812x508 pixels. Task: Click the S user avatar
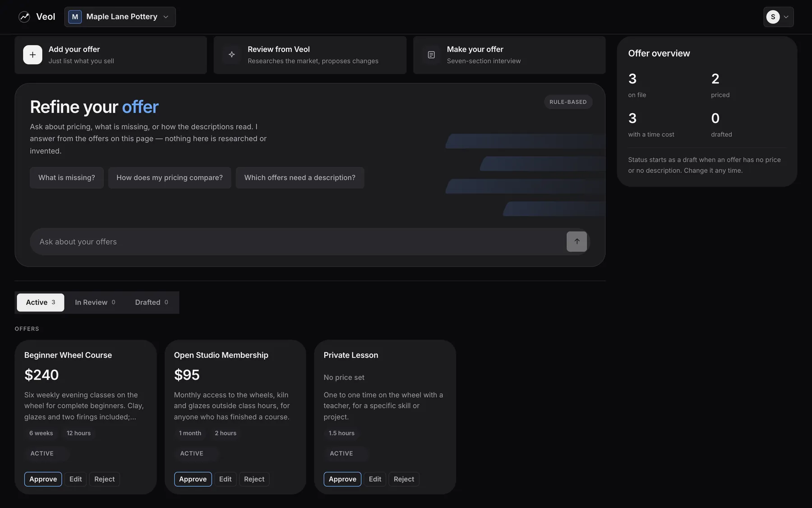tap(773, 17)
